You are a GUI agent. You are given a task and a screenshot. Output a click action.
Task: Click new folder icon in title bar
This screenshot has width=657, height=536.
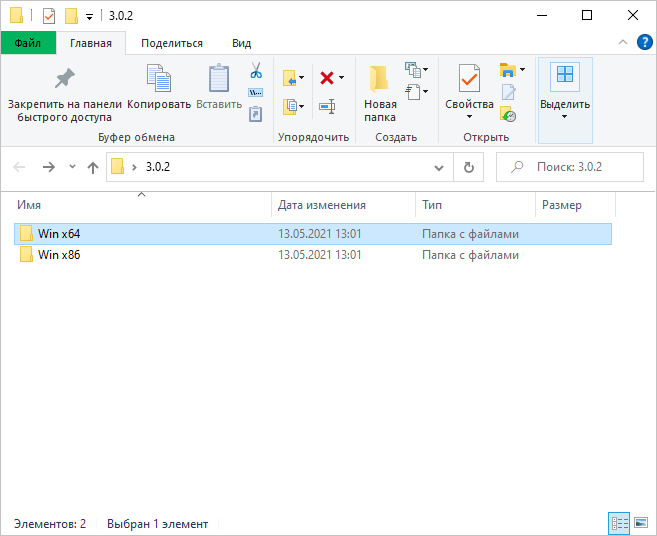coord(72,16)
